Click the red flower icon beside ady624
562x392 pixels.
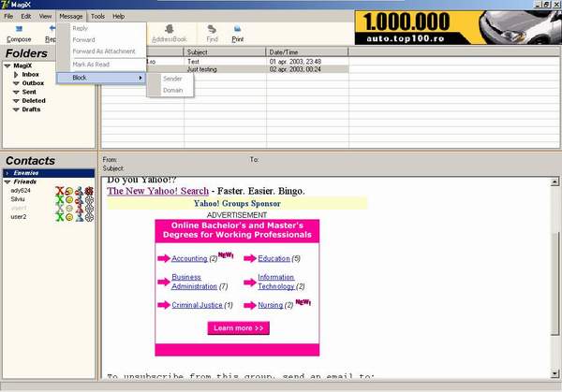[x=89, y=191]
